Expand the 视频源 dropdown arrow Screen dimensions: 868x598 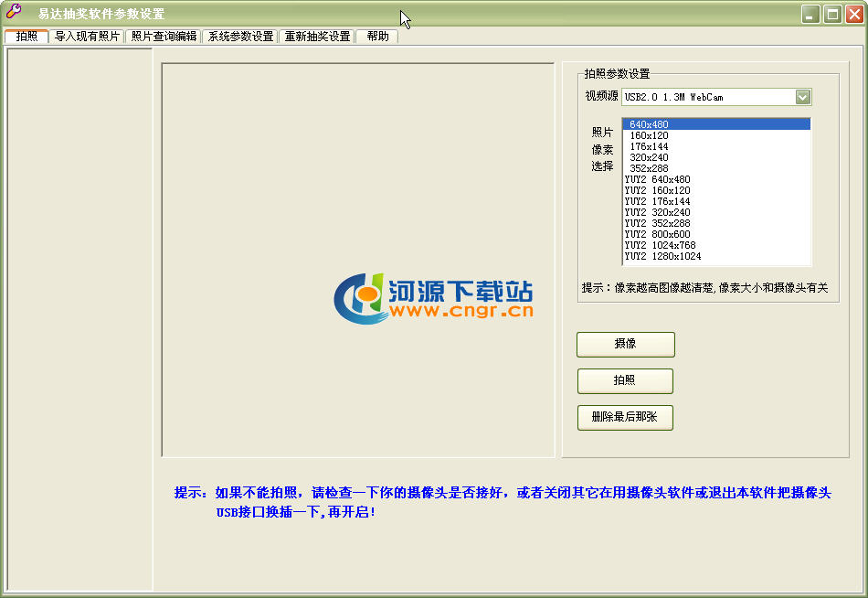coord(803,97)
